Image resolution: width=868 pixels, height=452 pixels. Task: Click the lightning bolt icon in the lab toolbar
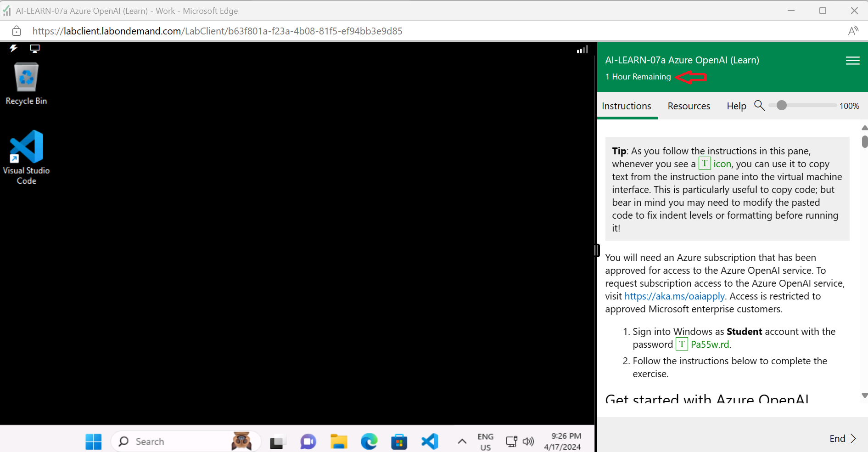coord(13,48)
